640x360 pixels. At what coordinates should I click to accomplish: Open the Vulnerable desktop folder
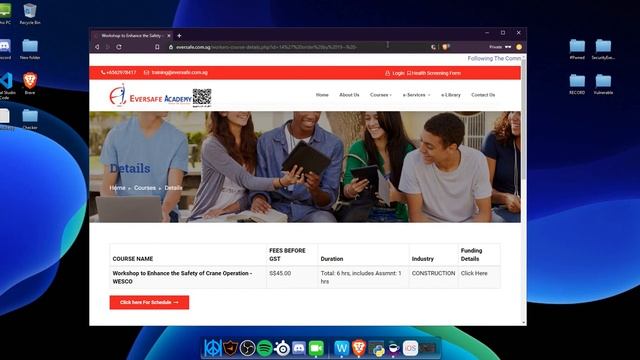(603, 84)
